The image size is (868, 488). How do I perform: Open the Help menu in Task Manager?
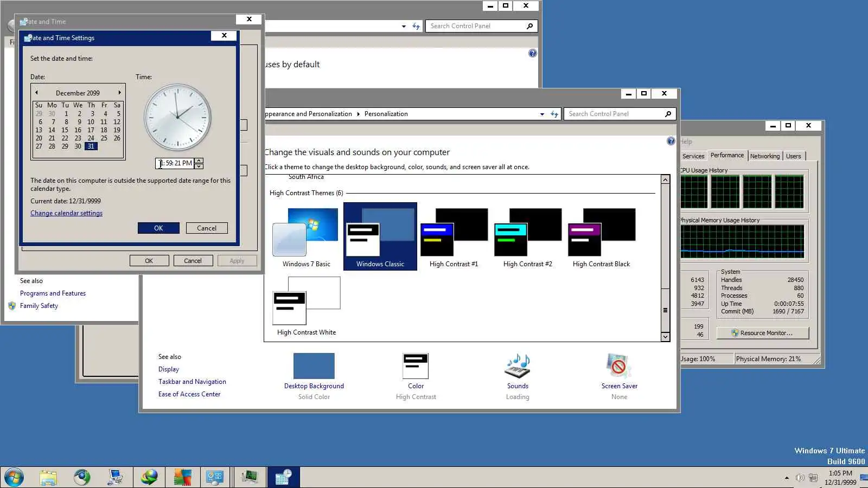pos(686,142)
